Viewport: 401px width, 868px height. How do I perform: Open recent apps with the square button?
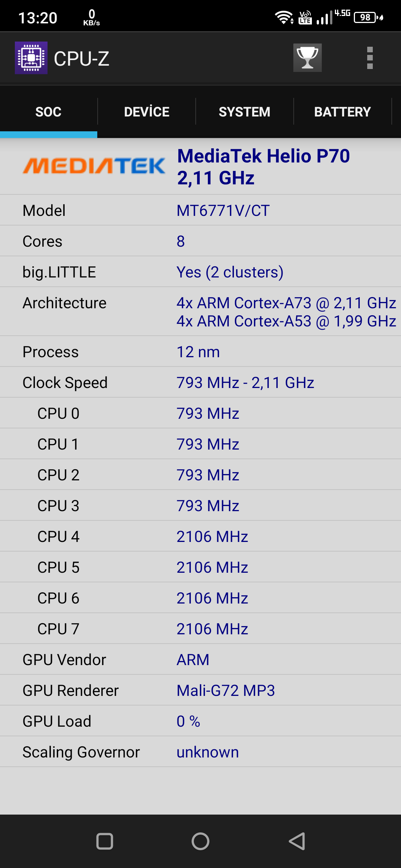click(x=105, y=841)
